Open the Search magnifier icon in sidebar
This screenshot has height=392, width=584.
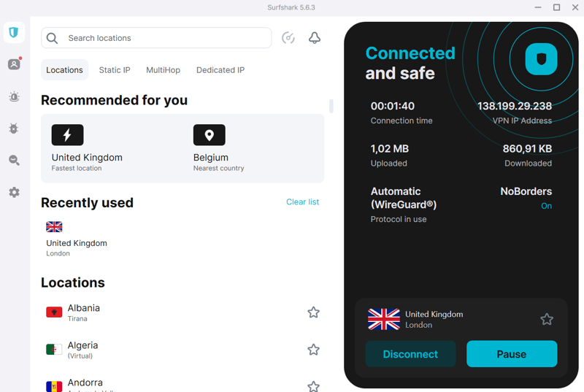(x=14, y=161)
